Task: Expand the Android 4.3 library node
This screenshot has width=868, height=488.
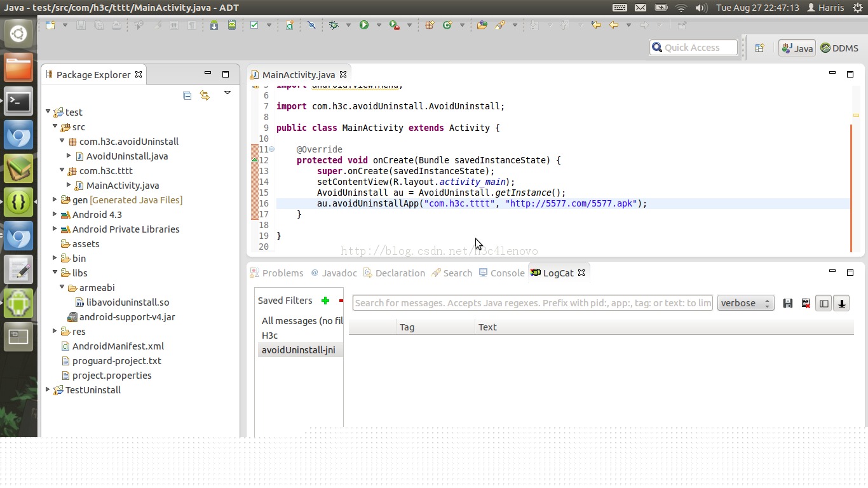Action: pos(55,214)
